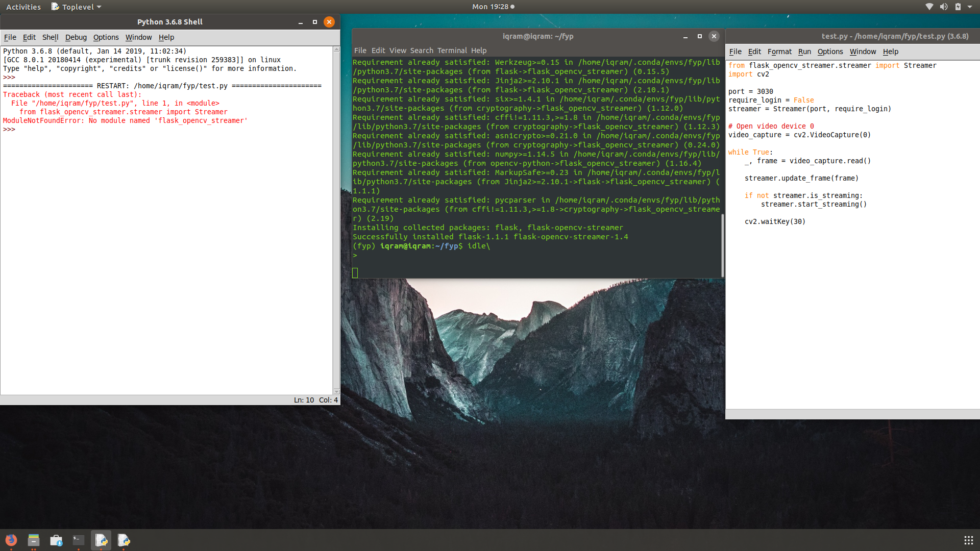Open the Toplevel dropdown in the top bar
Image resolution: width=980 pixels, height=551 pixels.
[76, 7]
